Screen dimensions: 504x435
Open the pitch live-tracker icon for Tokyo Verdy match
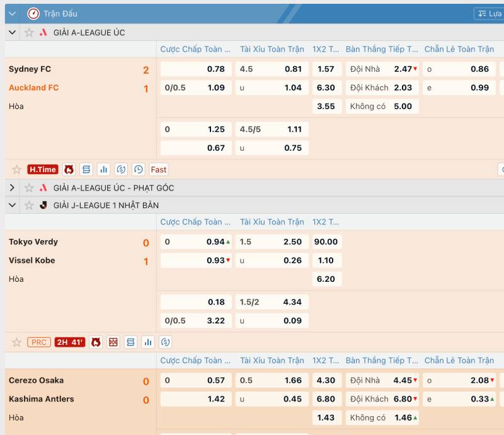pos(113,342)
